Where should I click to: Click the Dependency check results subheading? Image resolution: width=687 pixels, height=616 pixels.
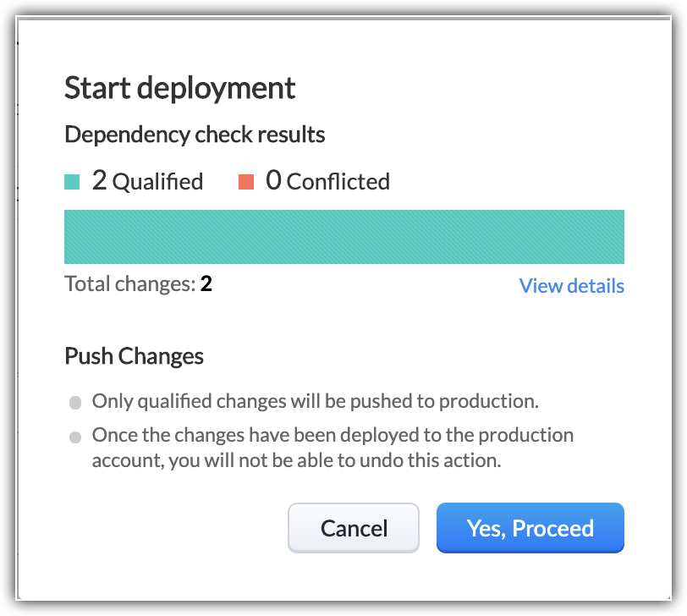click(x=195, y=135)
